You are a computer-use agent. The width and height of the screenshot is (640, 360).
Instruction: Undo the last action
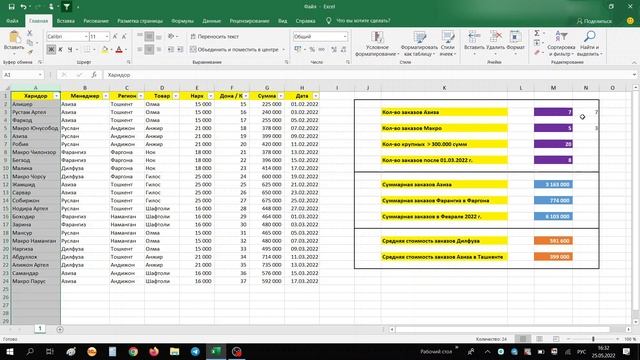[x=23, y=7]
